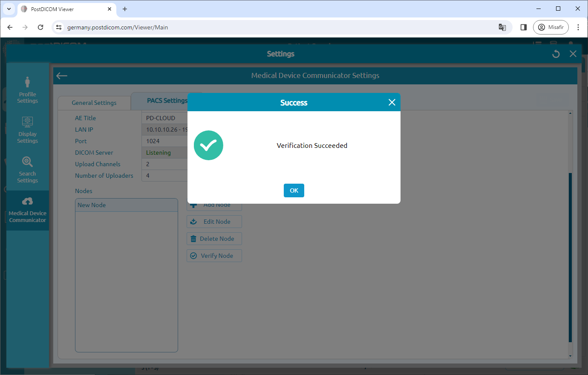Screen dimensions: 588x375
Task: Switch to the General Settings tab
Action: pyautogui.click(x=94, y=102)
